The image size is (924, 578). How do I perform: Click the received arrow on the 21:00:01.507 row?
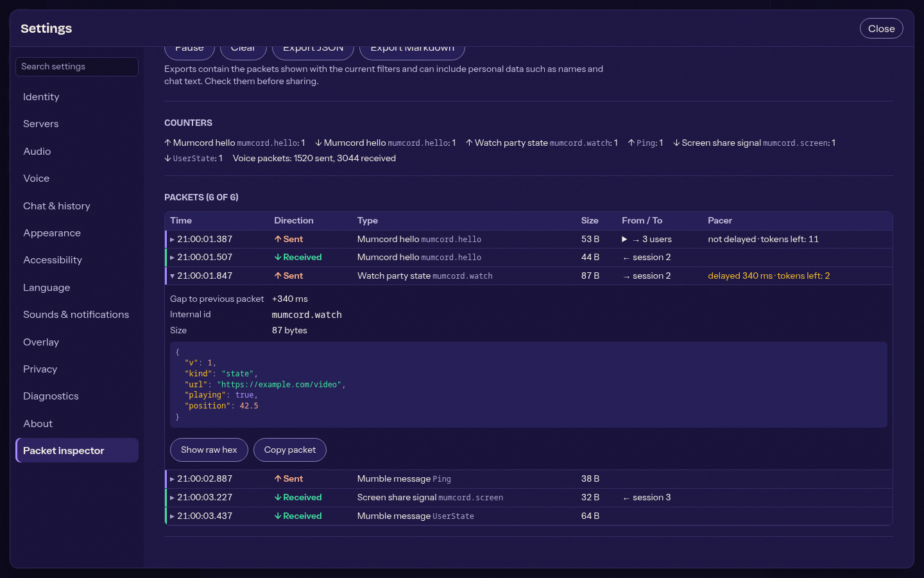click(x=278, y=258)
